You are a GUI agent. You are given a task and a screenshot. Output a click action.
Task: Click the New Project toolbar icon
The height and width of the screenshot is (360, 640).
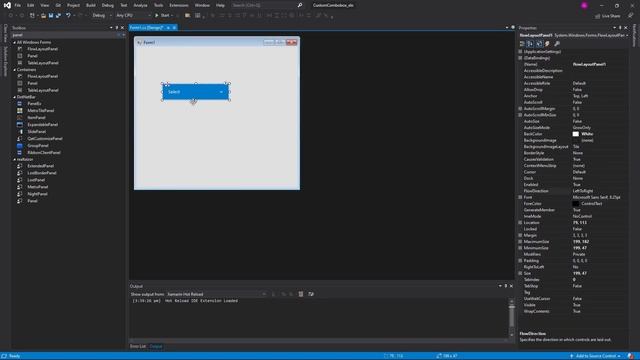click(x=32, y=16)
